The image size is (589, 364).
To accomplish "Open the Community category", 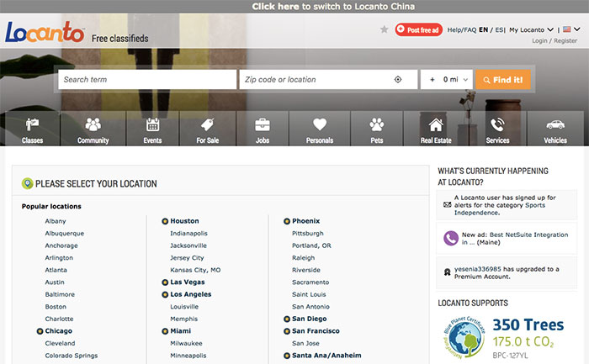I will [x=93, y=129].
